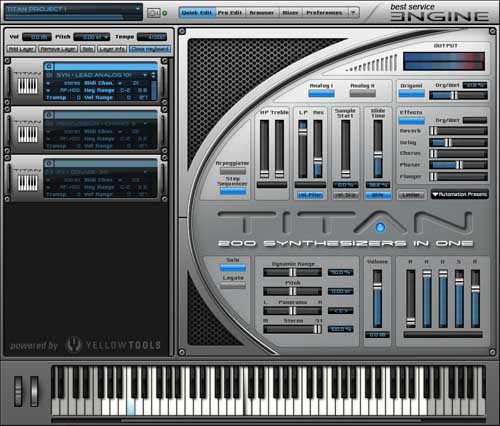This screenshot has height=426, width=500.
Task: Adjust the Res filter slider
Action: pos(318,149)
